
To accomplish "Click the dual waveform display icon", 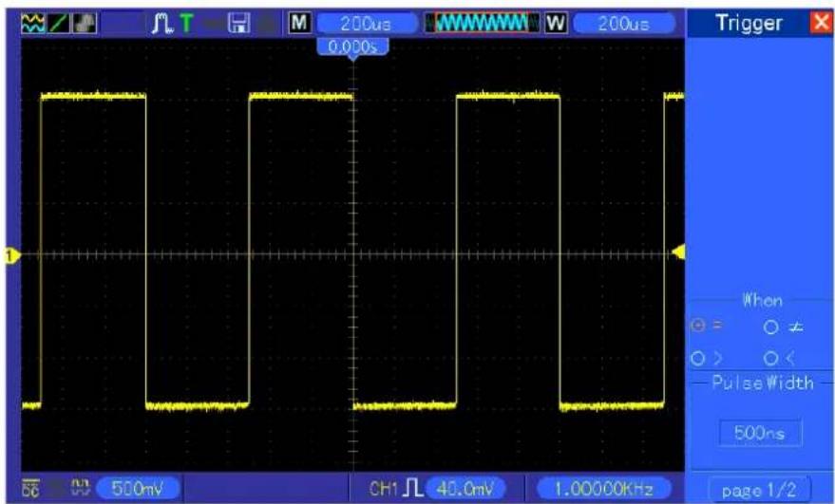I will tap(33, 24).
